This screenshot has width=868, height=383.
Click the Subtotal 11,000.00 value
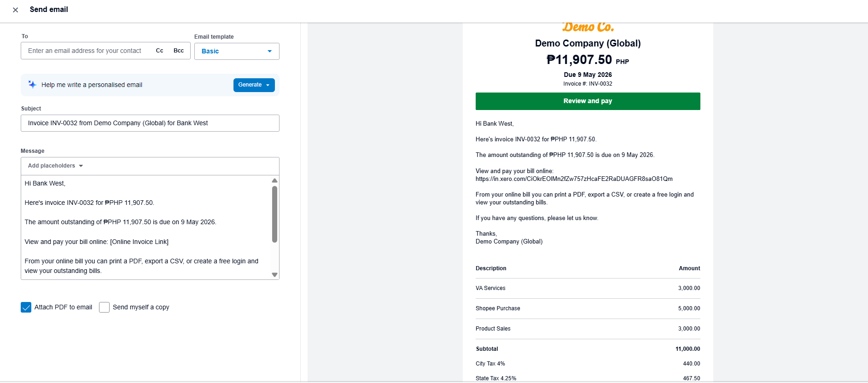point(687,349)
